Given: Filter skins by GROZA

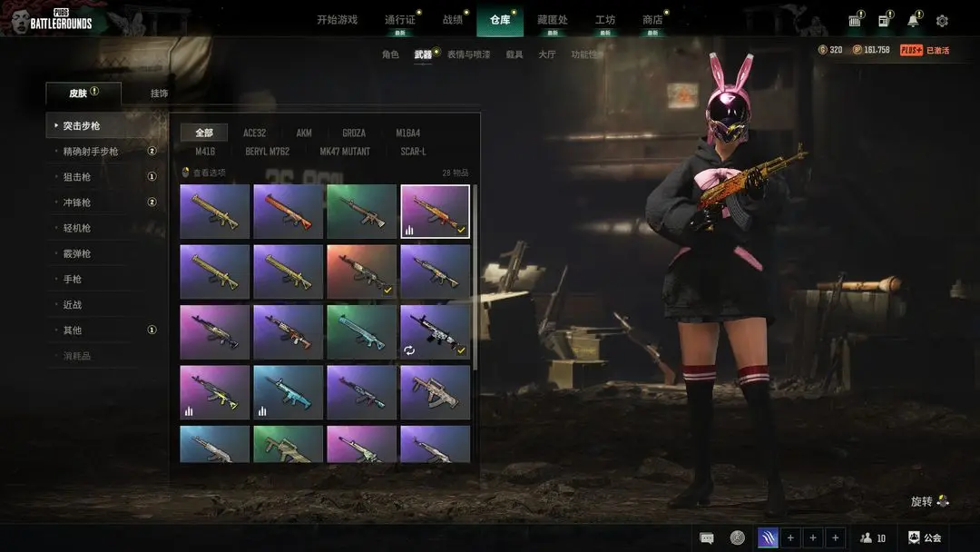Looking at the screenshot, I should pyautogui.click(x=354, y=133).
